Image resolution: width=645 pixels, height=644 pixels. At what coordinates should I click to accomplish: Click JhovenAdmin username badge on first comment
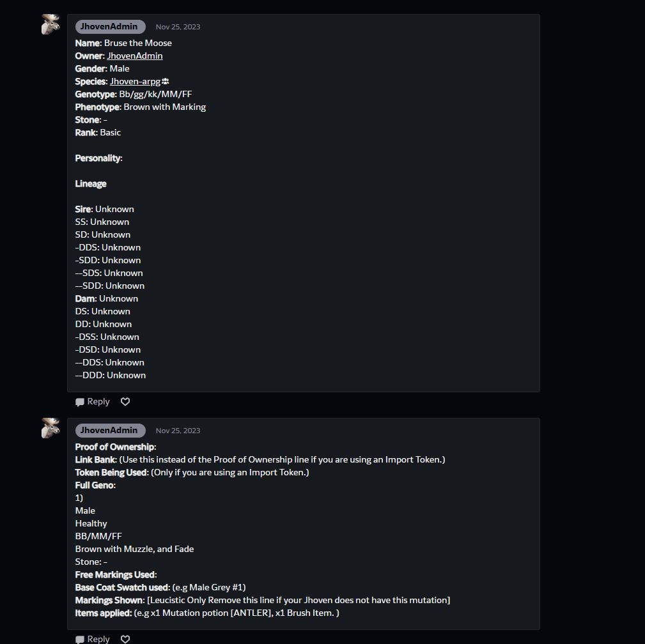(110, 27)
